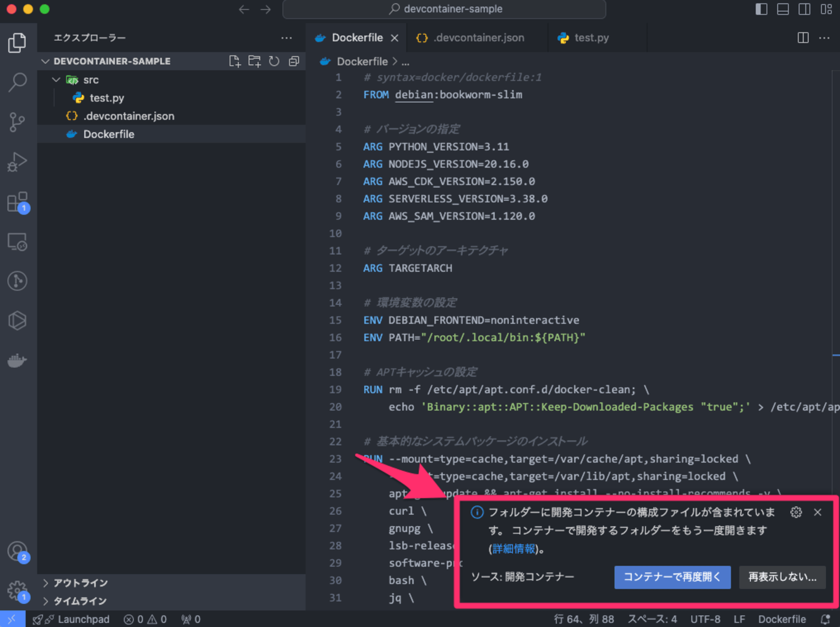Open forwarded ports indicator
Image resolution: width=840 pixels, height=627 pixels.
click(x=191, y=619)
